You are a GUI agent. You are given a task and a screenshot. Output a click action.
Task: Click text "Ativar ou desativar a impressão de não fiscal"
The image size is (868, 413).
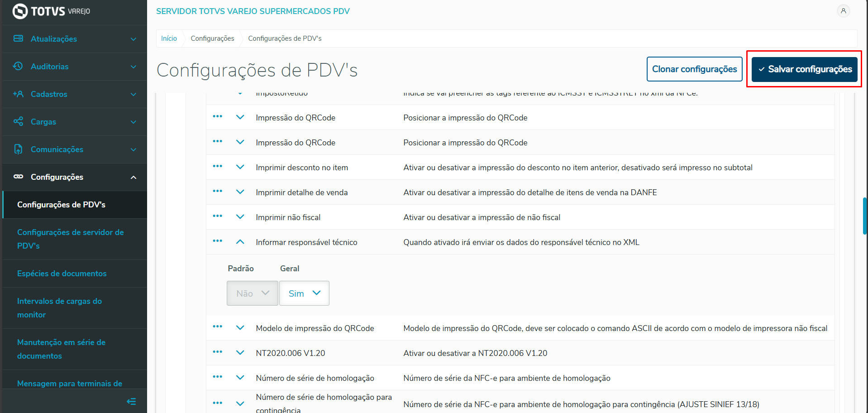tap(482, 217)
